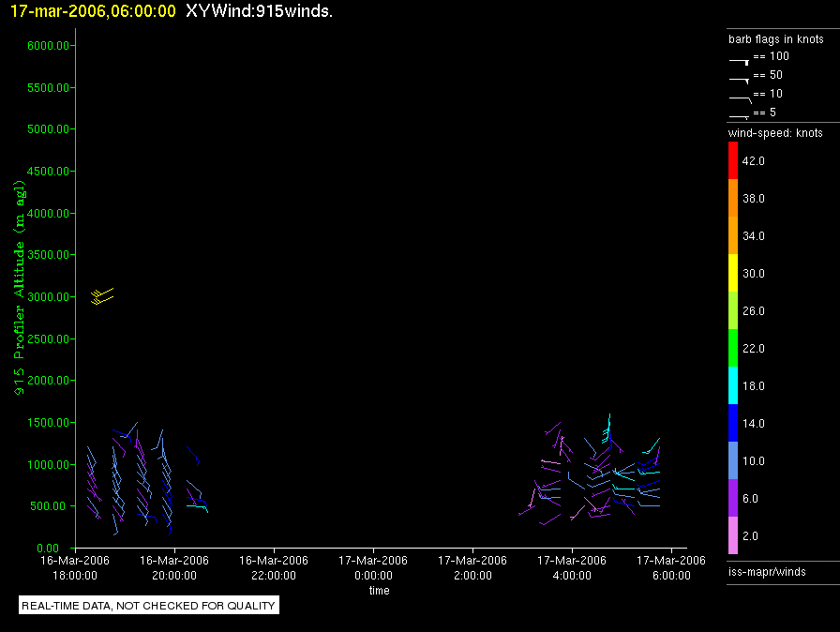Click the orange 34.0 knots color band

pos(733,235)
